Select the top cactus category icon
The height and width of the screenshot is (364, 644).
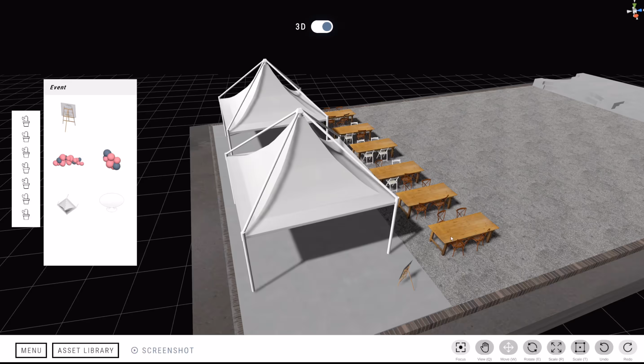[26, 121]
